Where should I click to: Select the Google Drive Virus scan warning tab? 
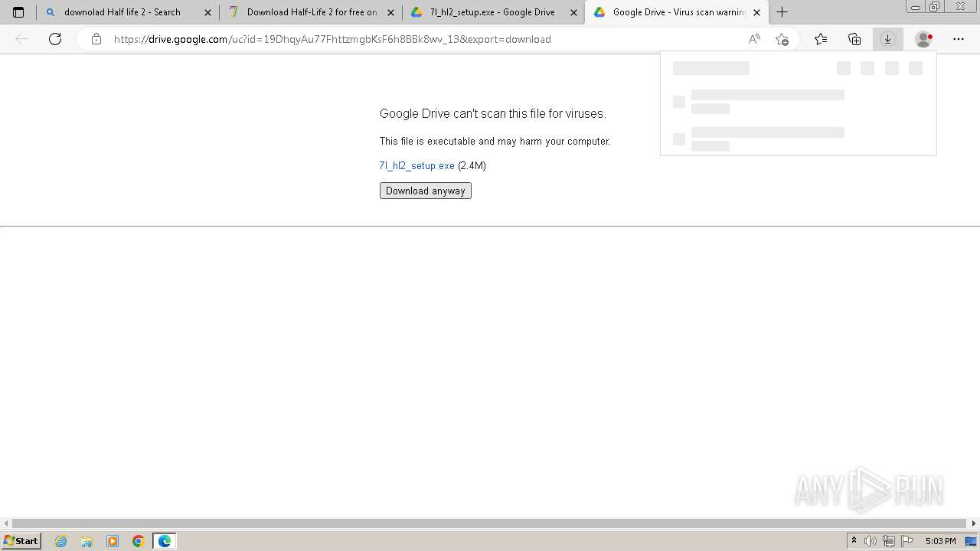[x=678, y=12]
